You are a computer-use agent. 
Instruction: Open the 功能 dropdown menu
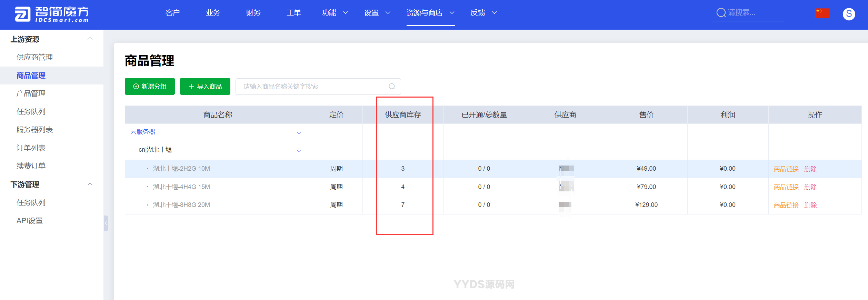(335, 13)
